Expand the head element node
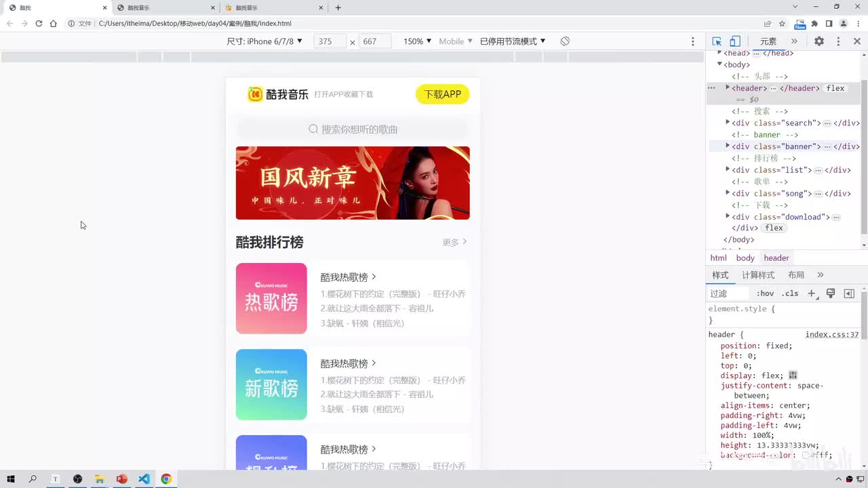Viewport: 868px width, 488px height. (x=719, y=53)
